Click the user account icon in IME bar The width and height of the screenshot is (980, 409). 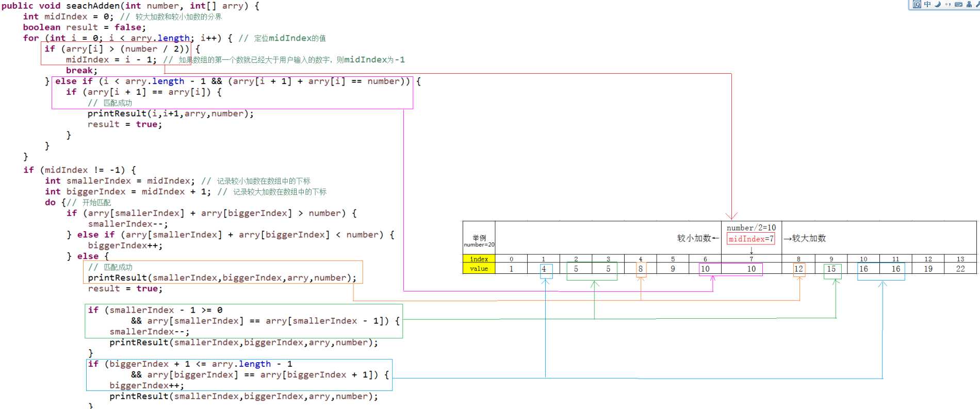(x=969, y=5)
